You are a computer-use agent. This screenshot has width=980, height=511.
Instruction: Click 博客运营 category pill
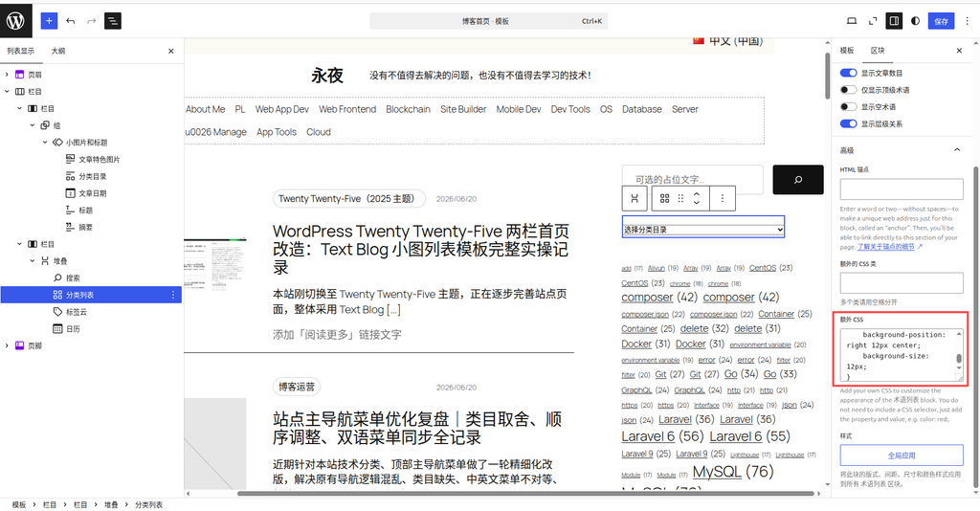coord(297,387)
